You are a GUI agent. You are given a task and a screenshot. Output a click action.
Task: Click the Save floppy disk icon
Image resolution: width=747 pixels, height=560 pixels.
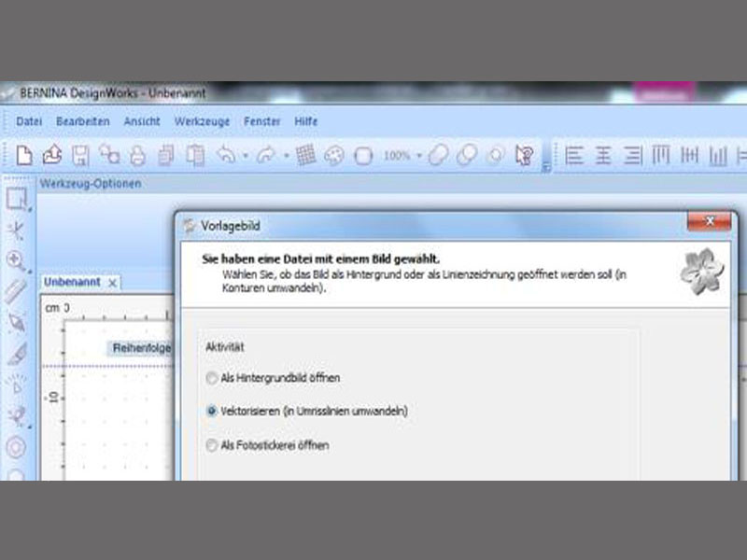80,156
